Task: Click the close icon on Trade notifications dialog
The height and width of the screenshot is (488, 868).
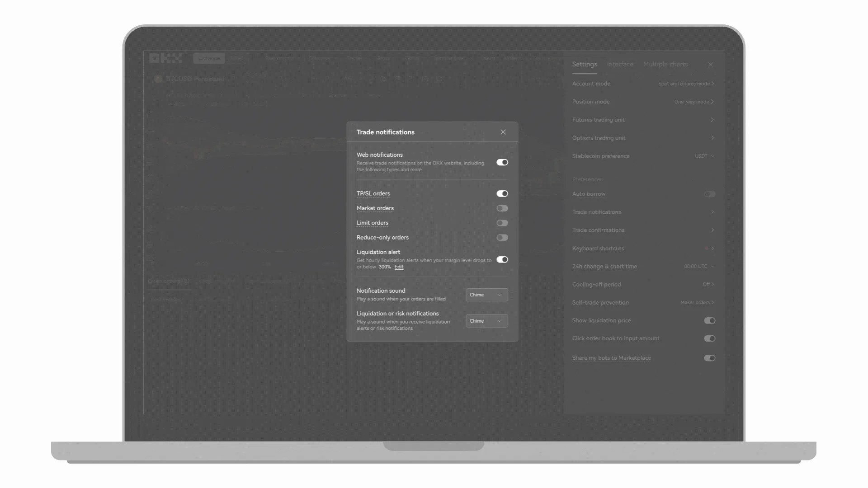Action: coord(503,131)
